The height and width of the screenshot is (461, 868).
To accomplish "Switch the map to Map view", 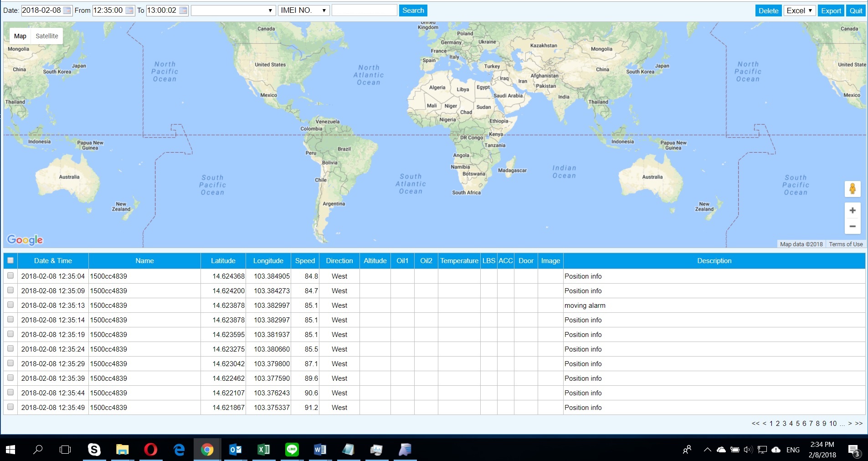I will pos(20,36).
